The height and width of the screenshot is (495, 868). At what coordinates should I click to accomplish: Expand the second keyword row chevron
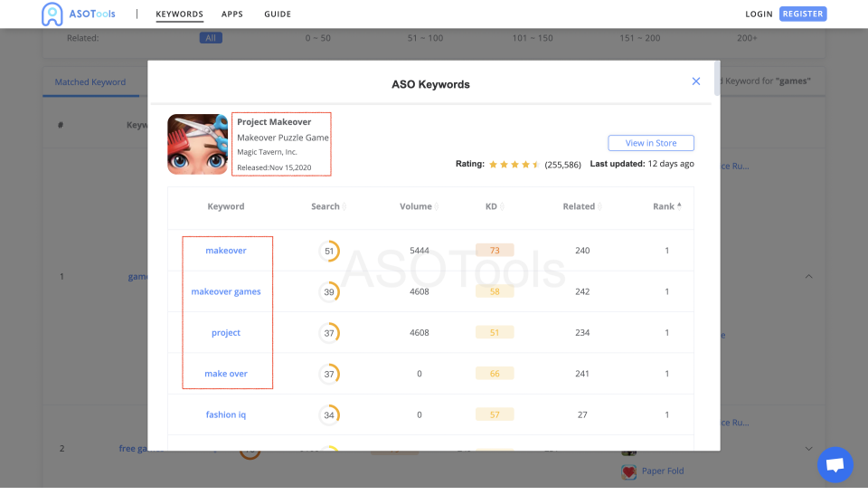[x=808, y=449]
